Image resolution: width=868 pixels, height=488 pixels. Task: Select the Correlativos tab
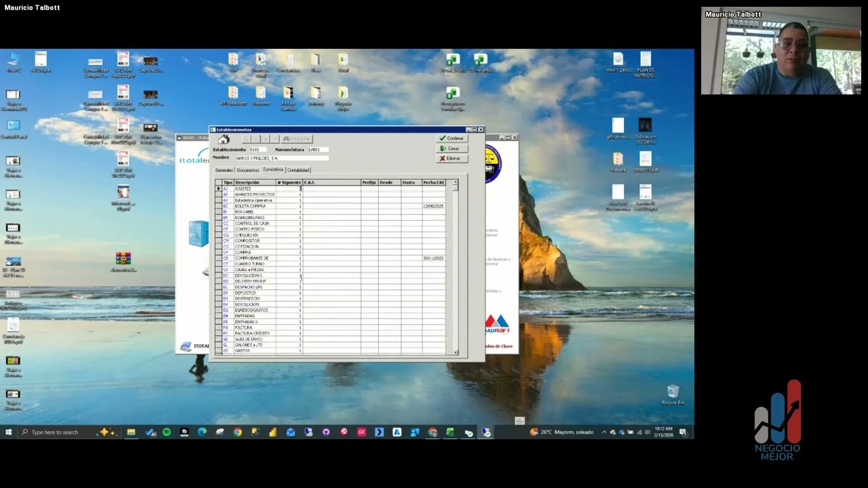(x=273, y=169)
